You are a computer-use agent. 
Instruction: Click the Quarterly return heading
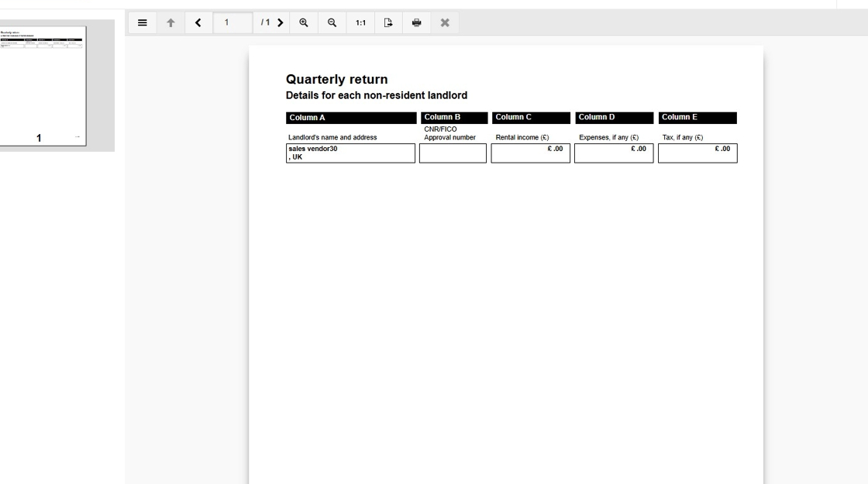pyautogui.click(x=336, y=79)
